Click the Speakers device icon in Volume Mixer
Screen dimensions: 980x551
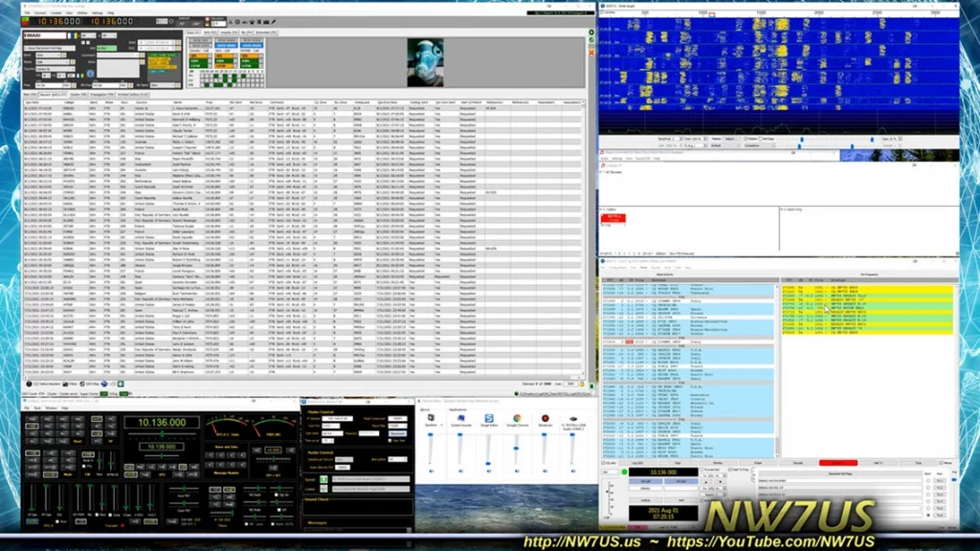point(431,419)
